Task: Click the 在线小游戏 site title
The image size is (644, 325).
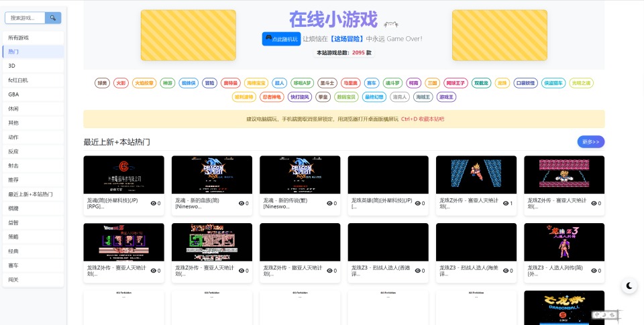Action: (x=333, y=19)
